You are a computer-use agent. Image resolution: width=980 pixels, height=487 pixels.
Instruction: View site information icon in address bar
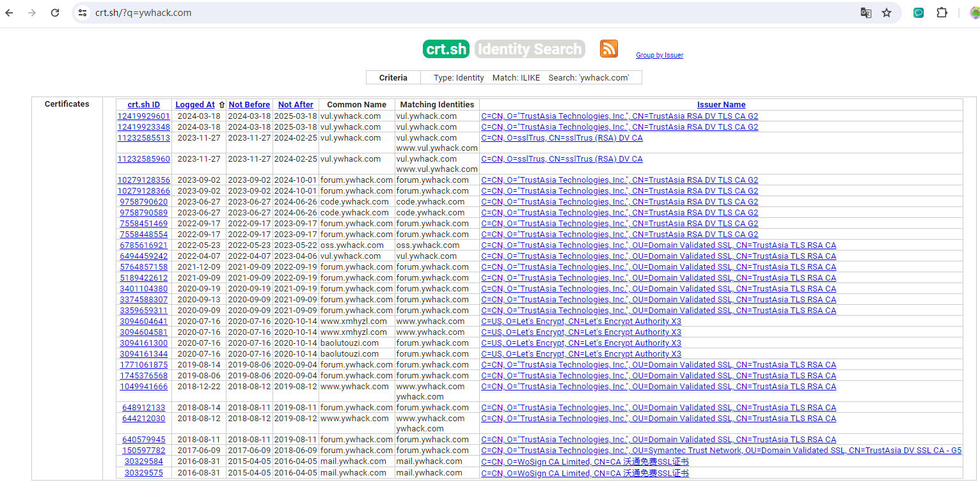pyautogui.click(x=83, y=13)
